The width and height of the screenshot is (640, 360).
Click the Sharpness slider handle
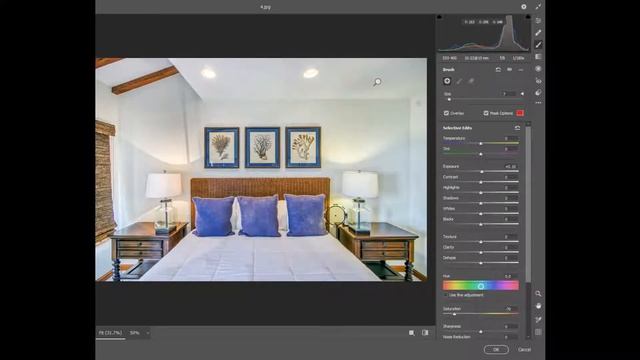click(481, 331)
